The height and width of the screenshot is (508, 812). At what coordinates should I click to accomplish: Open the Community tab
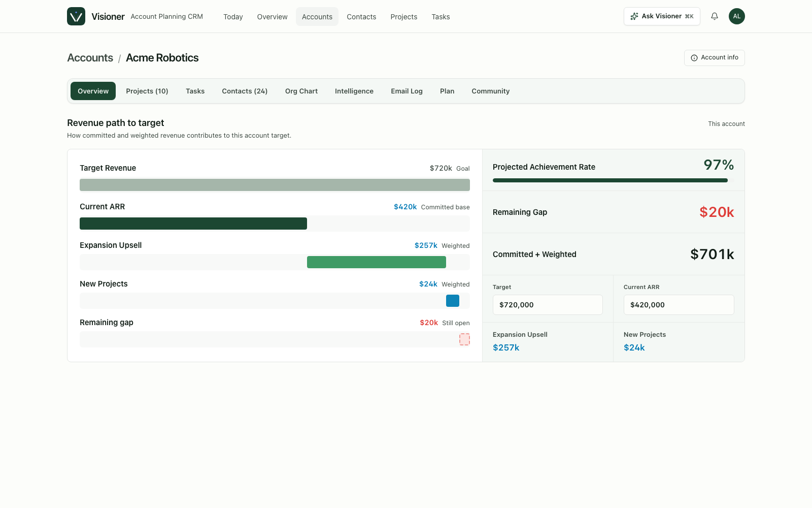tap(491, 91)
